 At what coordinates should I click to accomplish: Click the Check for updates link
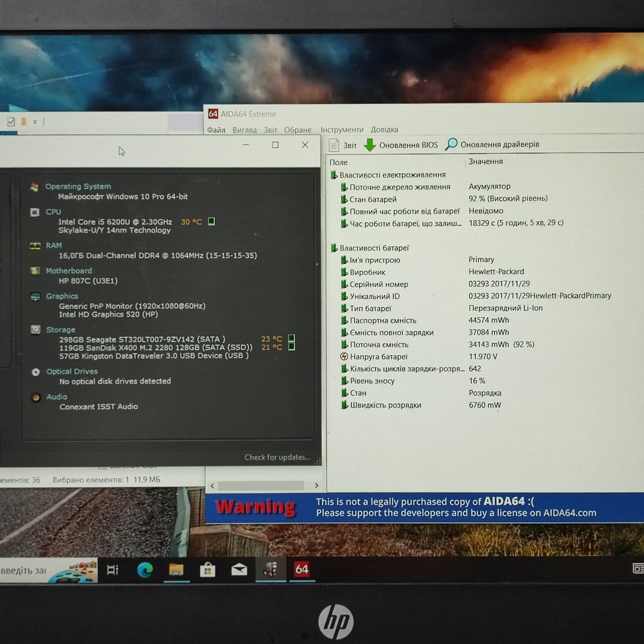(x=277, y=457)
